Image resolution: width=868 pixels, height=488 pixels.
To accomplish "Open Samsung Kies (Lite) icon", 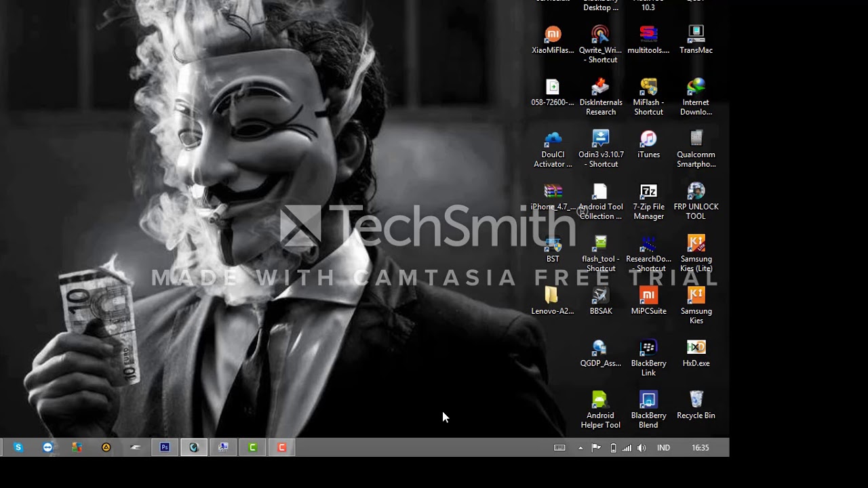I will tap(696, 253).
